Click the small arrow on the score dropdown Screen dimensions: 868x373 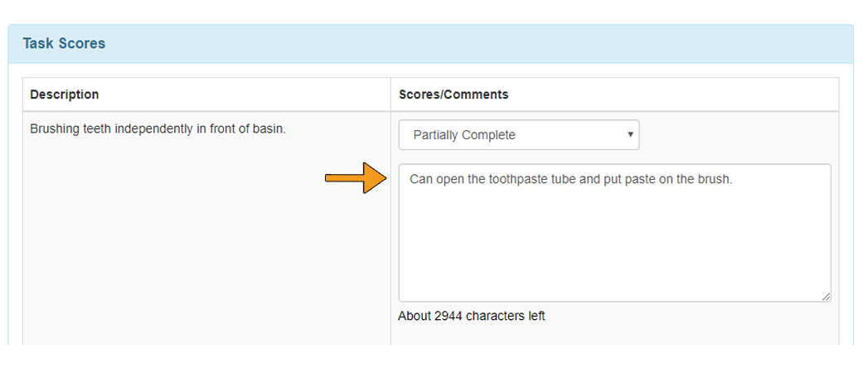tap(630, 134)
